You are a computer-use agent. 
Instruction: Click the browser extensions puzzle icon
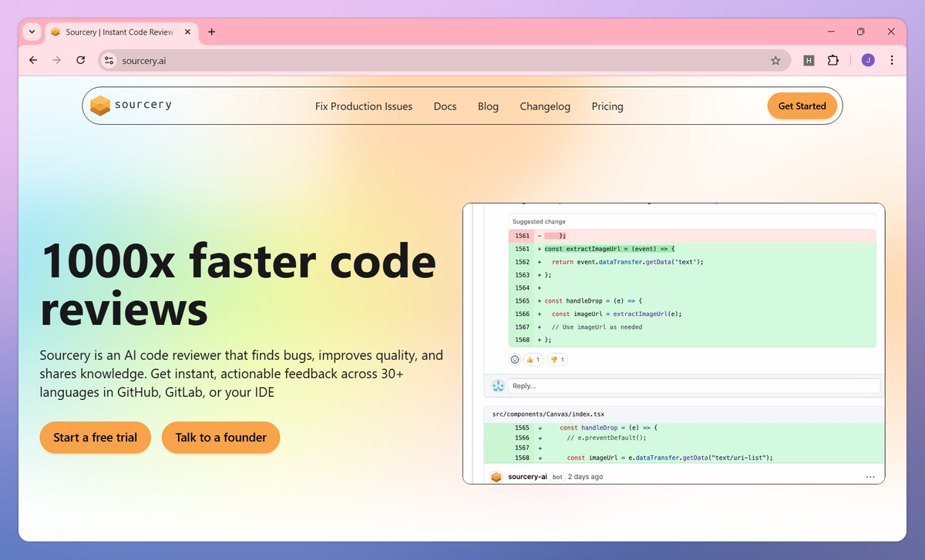point(833,60)
